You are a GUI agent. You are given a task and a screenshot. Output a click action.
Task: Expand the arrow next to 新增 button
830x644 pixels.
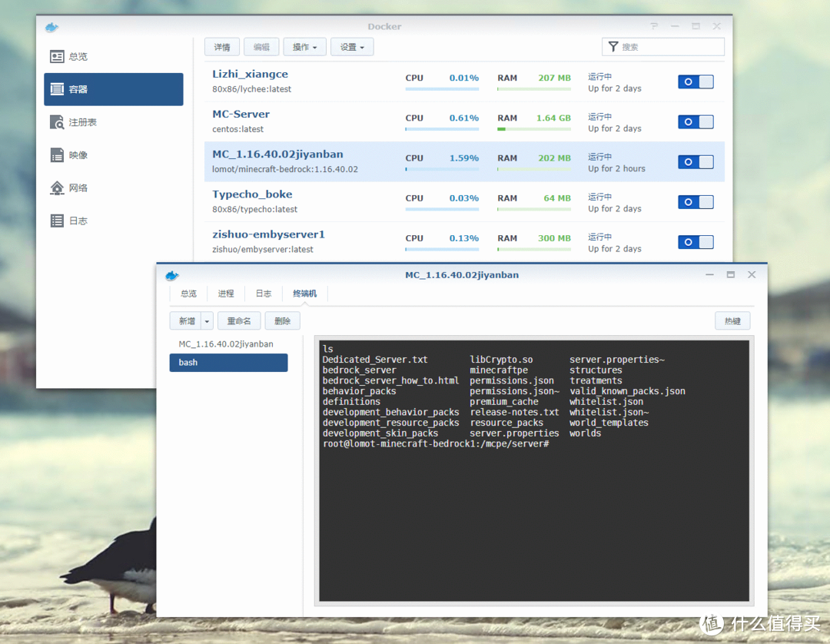point(207,321)
